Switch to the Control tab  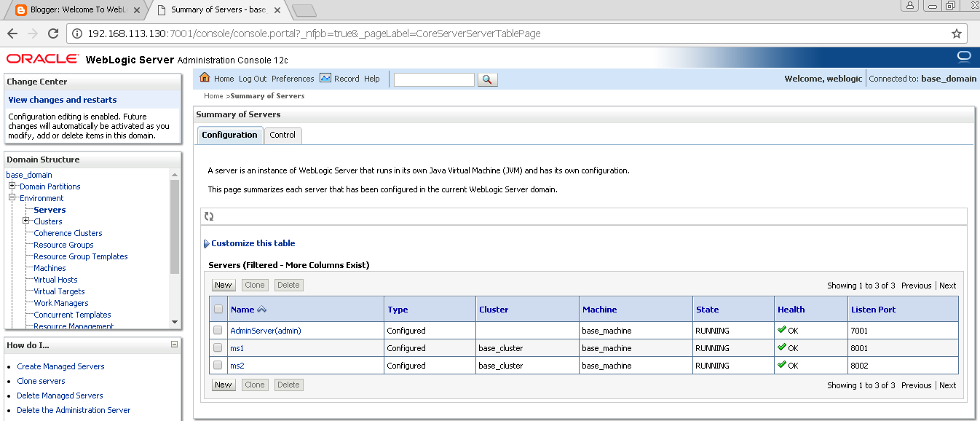282,135
